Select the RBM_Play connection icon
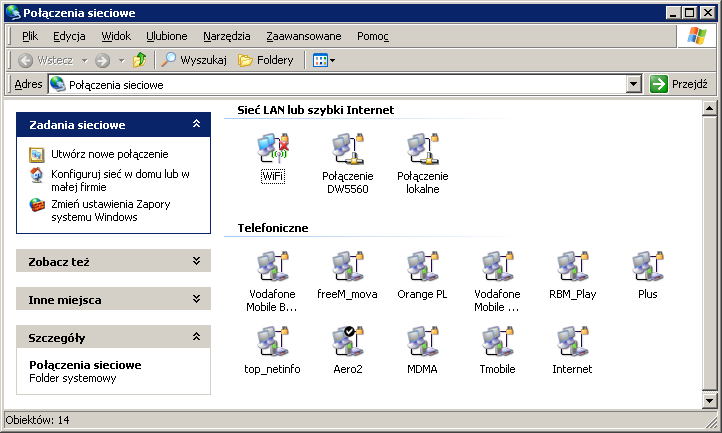Viewport: 722px width, 433px height. coord(572,268)
